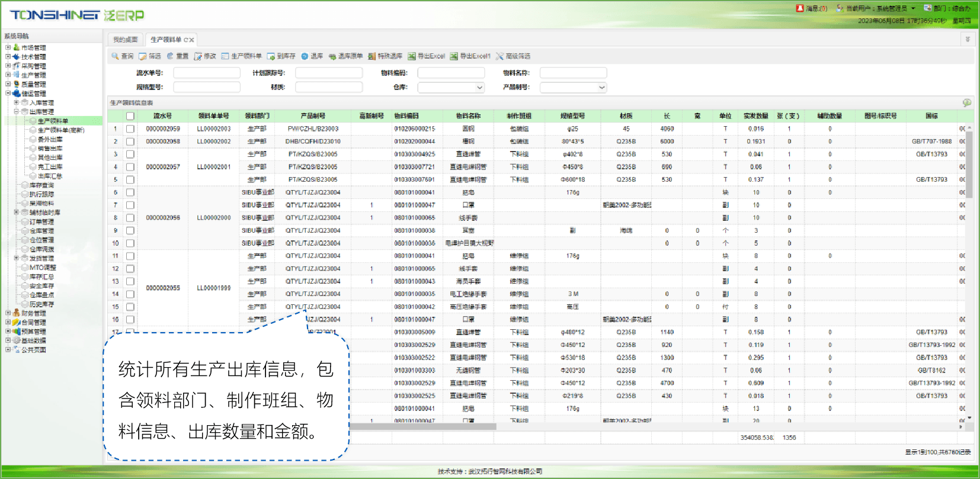The height and width of the screenshot is (479, 980).
Task: Click the 重置 reset icon in toolbar
Action: point(170,56)
